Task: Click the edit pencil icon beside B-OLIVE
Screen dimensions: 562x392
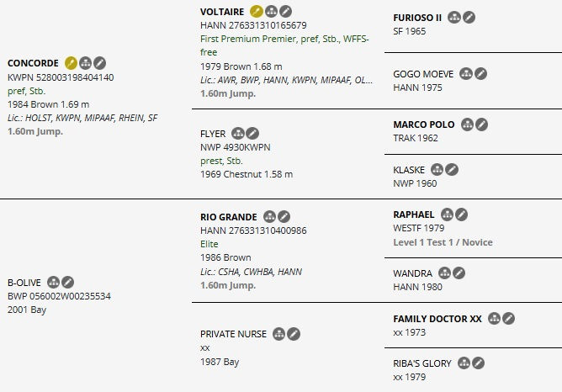Action: click(68, 282)
